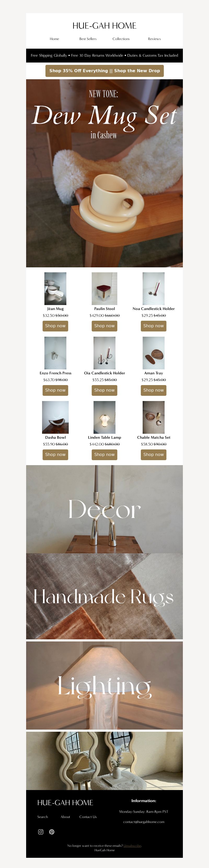Open the Decor category banner
Screen dimensions: 209x868
(105, 509)
